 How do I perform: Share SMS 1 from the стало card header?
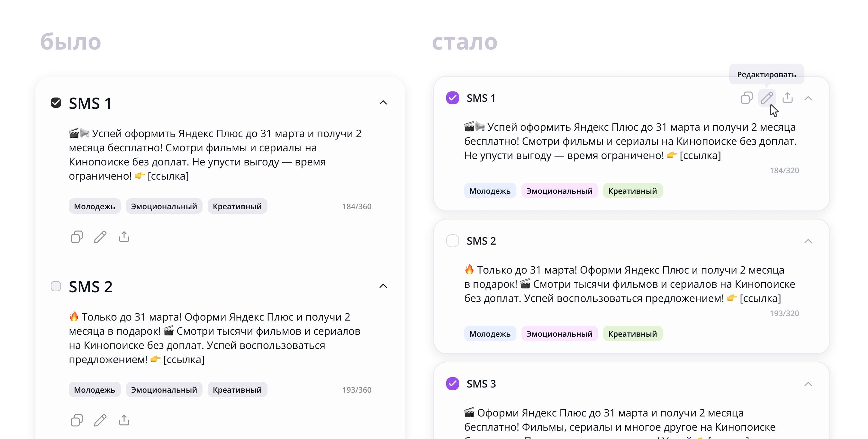787,98
